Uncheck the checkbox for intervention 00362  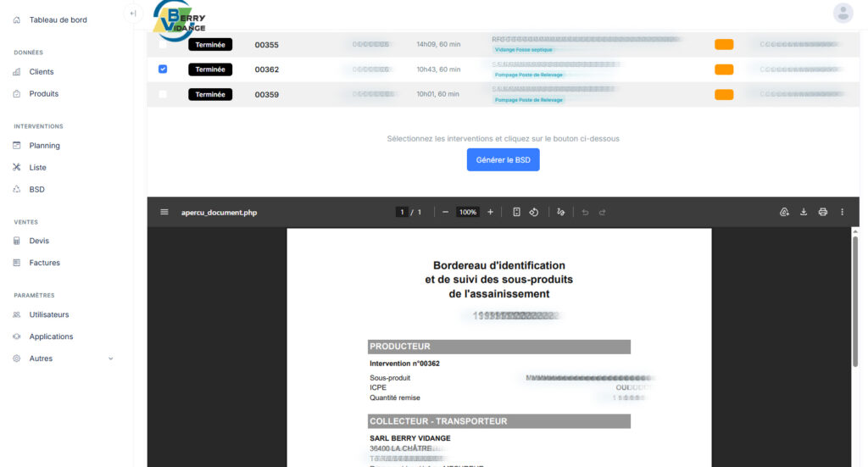(163, 69)
